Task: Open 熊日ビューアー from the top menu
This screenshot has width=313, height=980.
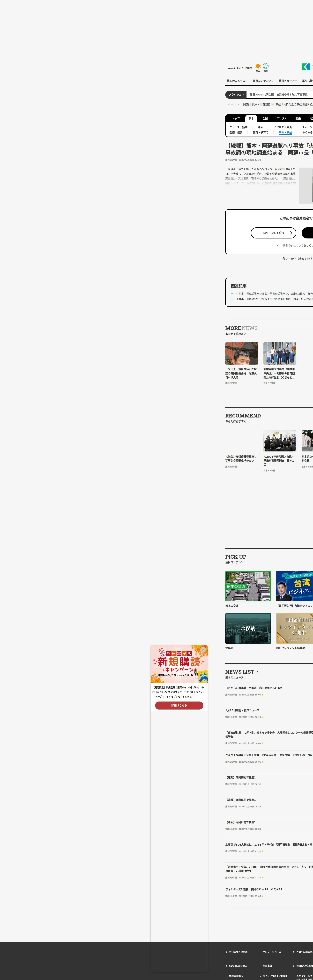Action: 288,81
